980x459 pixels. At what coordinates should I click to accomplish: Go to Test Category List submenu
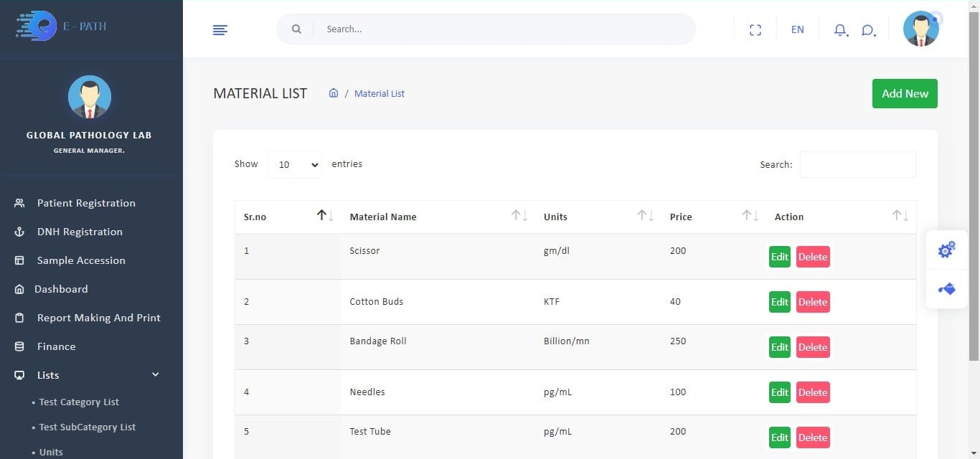tap(79, 402)
